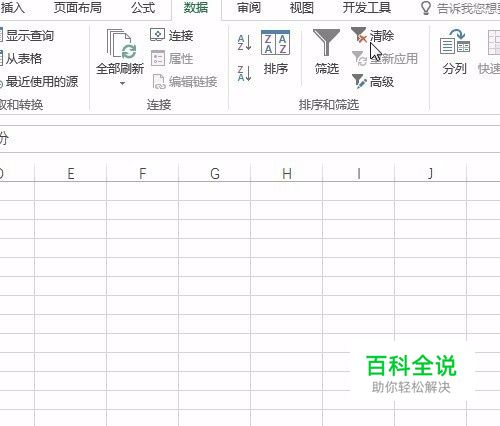Click the Refresh All icon

[x=121, y=44]
